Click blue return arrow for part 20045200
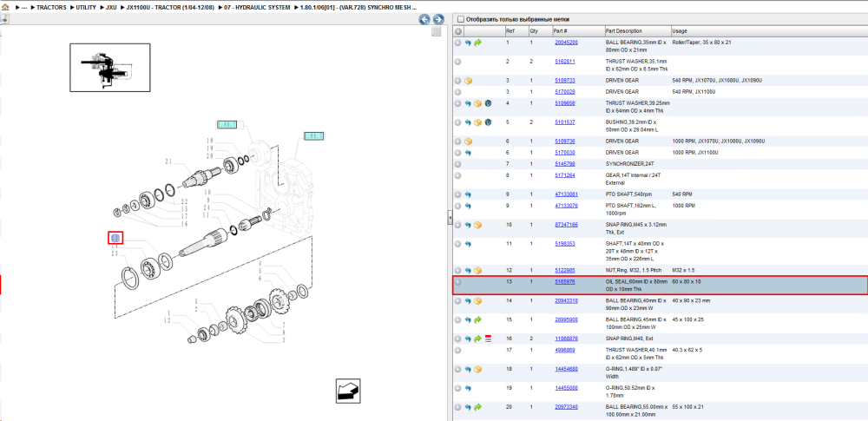The width and height of the screenshot is (868, 421). (x=468, y=43)
